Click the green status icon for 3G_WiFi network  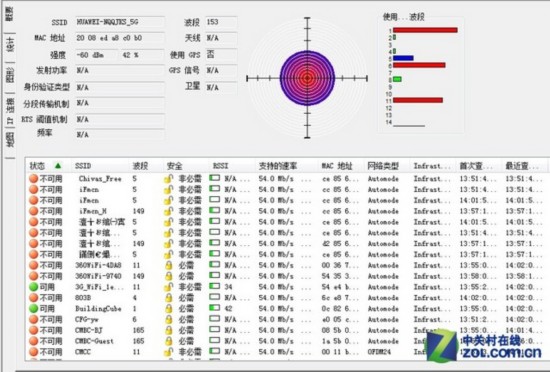tap(33, 287)
